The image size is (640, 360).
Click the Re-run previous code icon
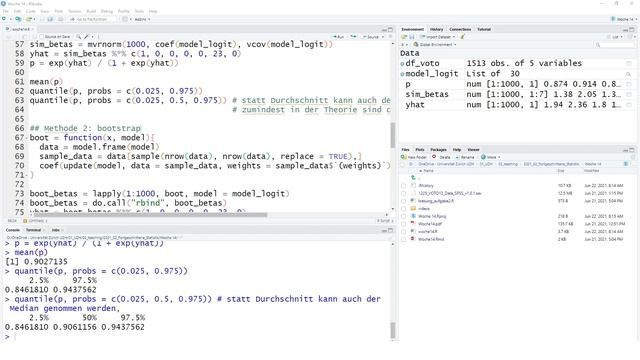tap(353, 37)
